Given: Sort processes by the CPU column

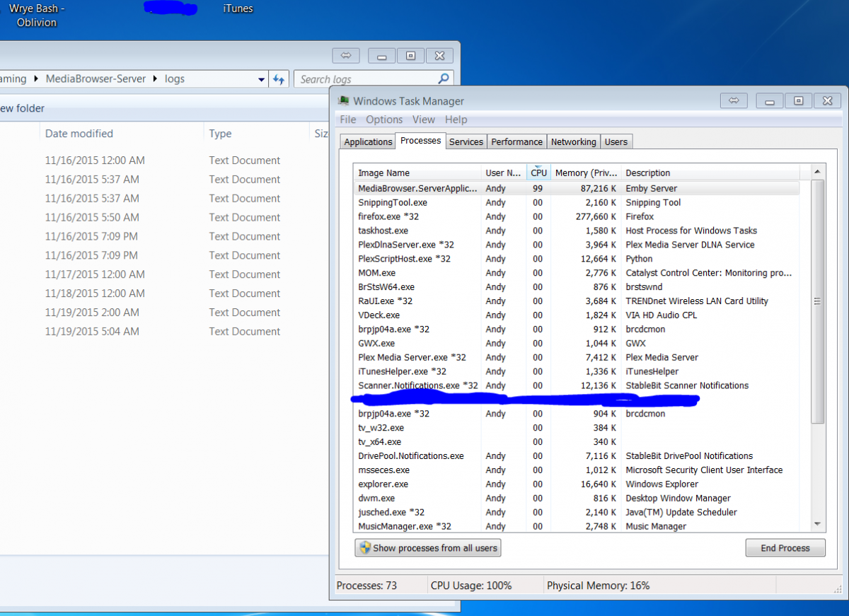Looking at the screenshot, I should tap(538, 173).
